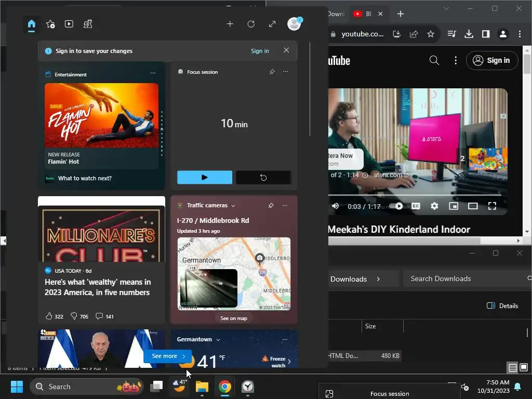Toggle YouTube autoplay switch
The height and width of the screenshot is (399, 532).
(396, 206)
